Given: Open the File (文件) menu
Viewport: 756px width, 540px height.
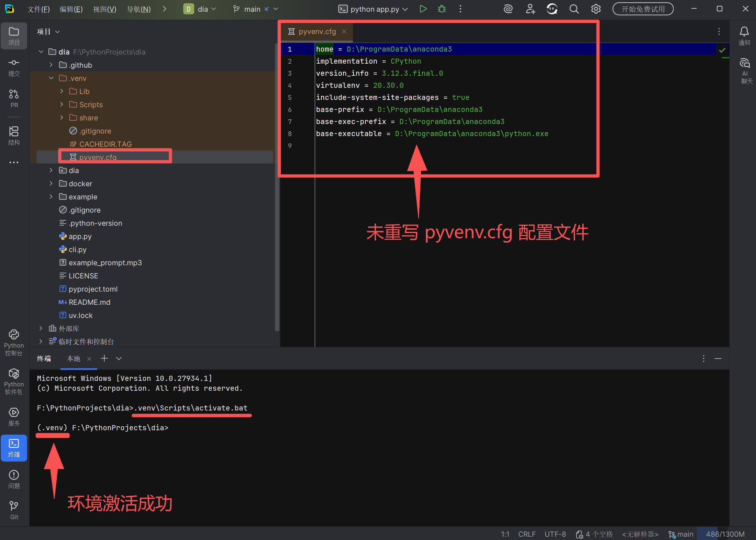Looking at the screenshot, I should pos(38,9).
